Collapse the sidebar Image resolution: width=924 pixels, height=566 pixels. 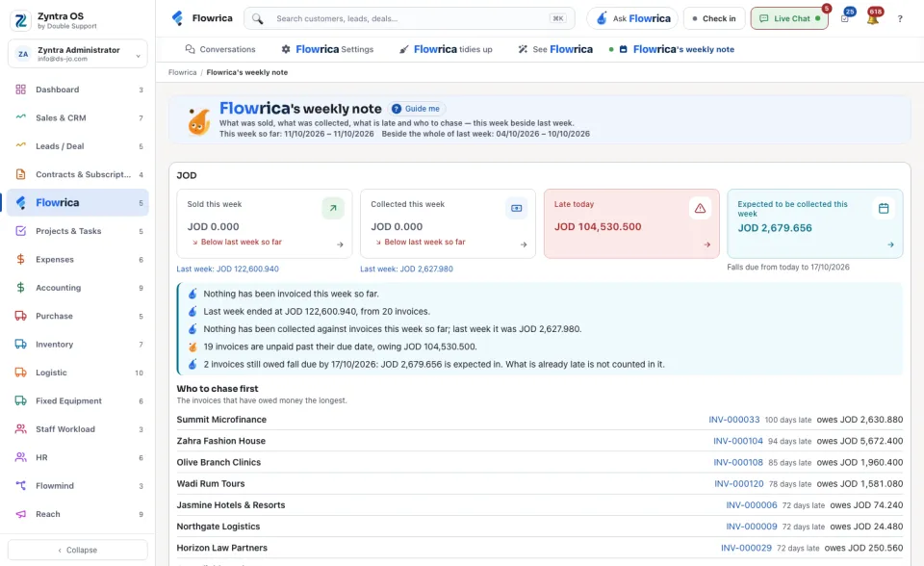click(78, 550)
